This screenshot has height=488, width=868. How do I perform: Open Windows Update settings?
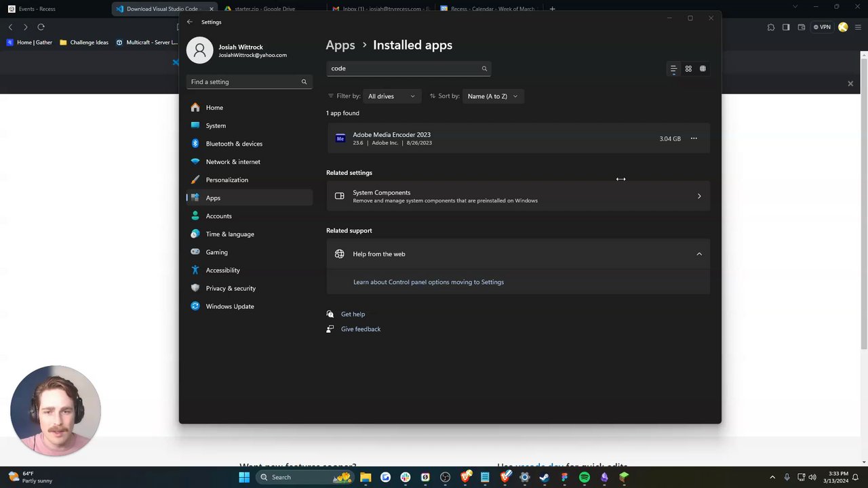(x=249, y=306)
